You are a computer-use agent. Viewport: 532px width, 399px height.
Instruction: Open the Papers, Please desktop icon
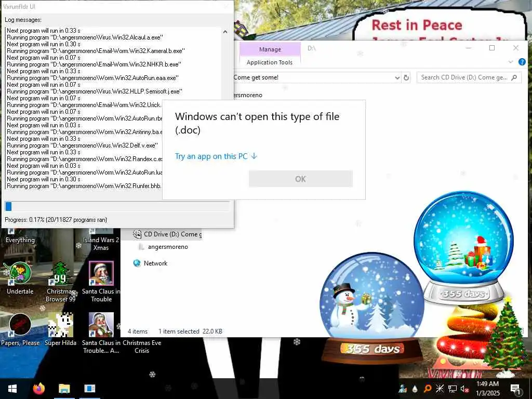pos(20,330)
